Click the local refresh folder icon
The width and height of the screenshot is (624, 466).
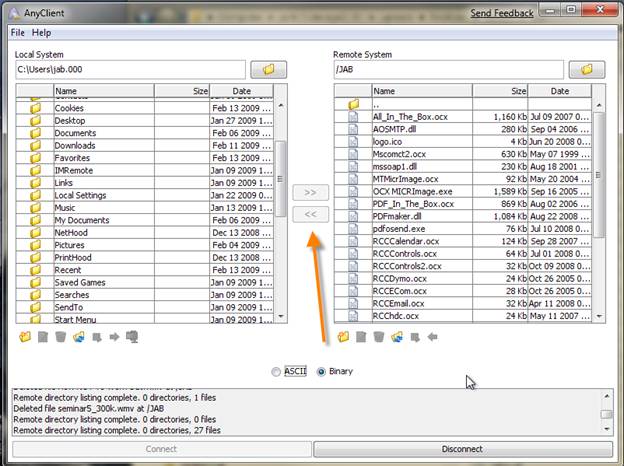(x=79, y=337)
